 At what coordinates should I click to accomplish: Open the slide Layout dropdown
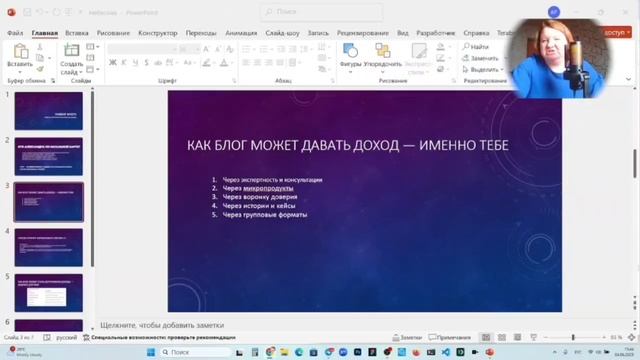pyautogui.click(x=92, y=47)
